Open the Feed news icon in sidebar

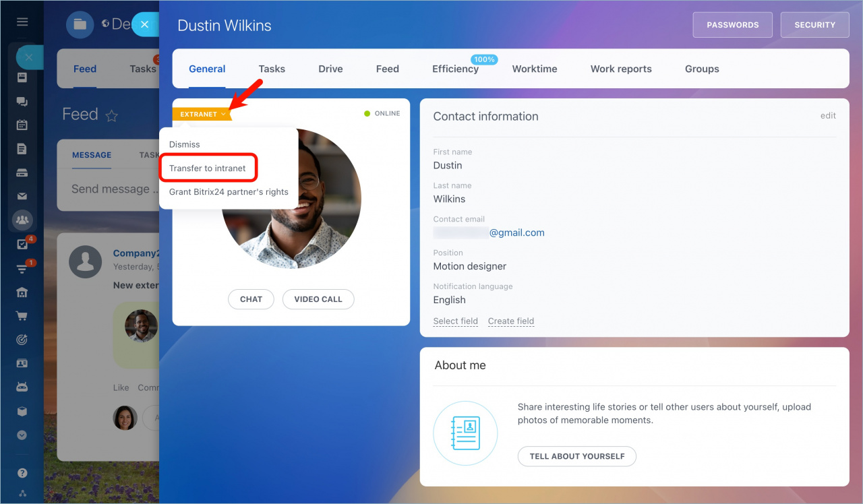pyautogui.click(x=22, y=77)
